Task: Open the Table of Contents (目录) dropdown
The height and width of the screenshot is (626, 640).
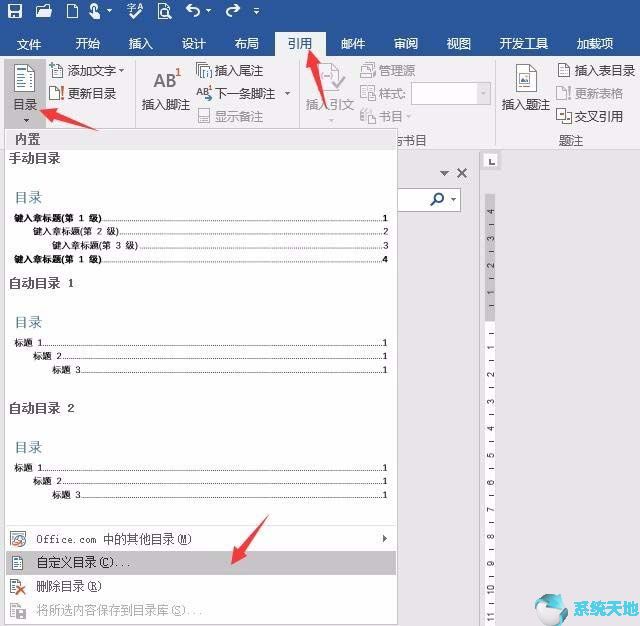Action: 25,90
